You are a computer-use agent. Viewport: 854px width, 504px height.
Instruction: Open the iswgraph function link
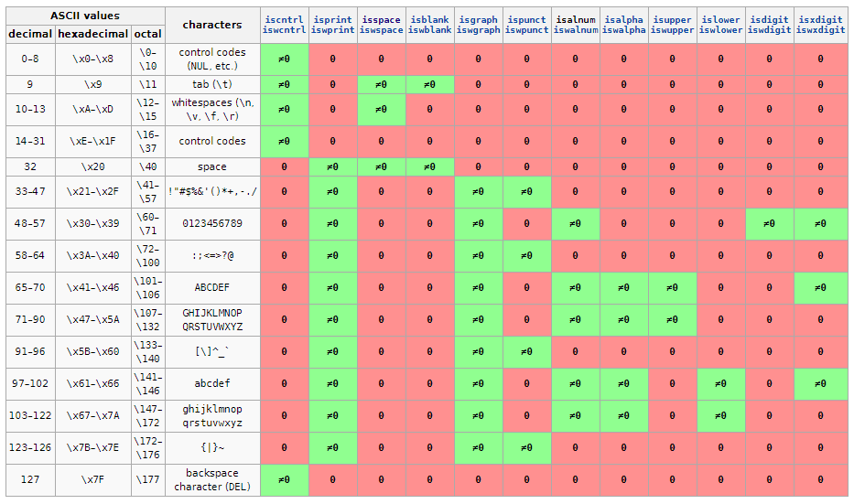point(478,30)
